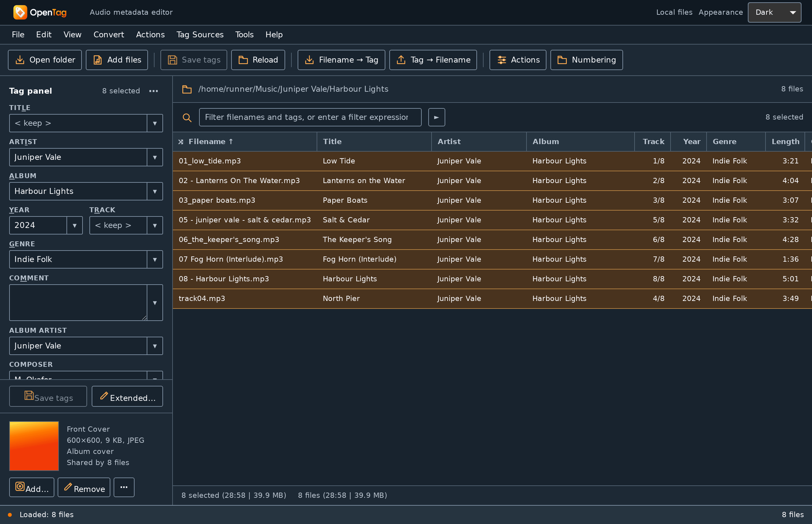Run the filter with the play arrow button
This screenshot has width=812, height=524.
click(436, 117)
